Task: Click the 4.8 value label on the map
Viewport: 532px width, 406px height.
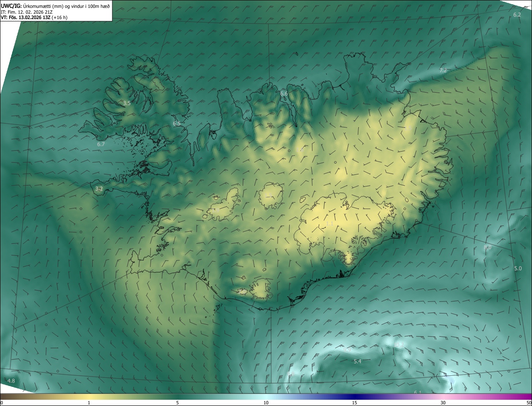Action: (11, 381)
